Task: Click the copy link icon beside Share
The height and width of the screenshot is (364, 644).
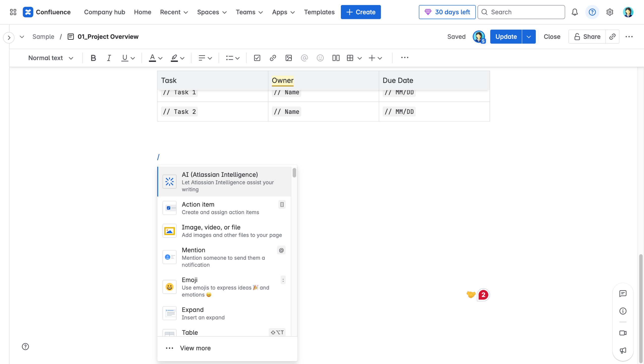Action: tap(612, 37)
